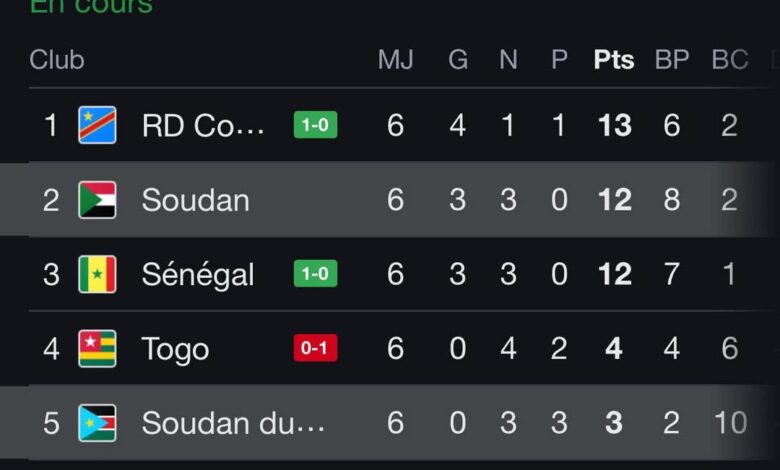This screenshot has width=780, height=470.
Task: Click the G wins column header
Action: click(458, 60)
